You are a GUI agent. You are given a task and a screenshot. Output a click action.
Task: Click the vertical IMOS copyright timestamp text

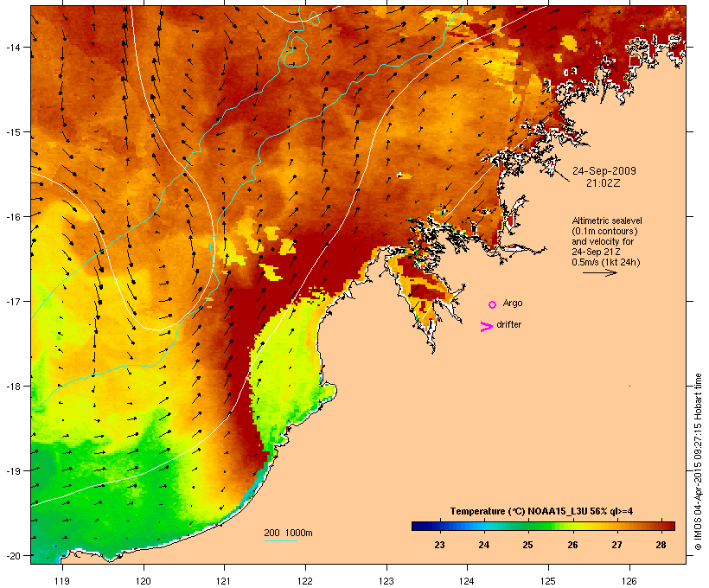698,462
